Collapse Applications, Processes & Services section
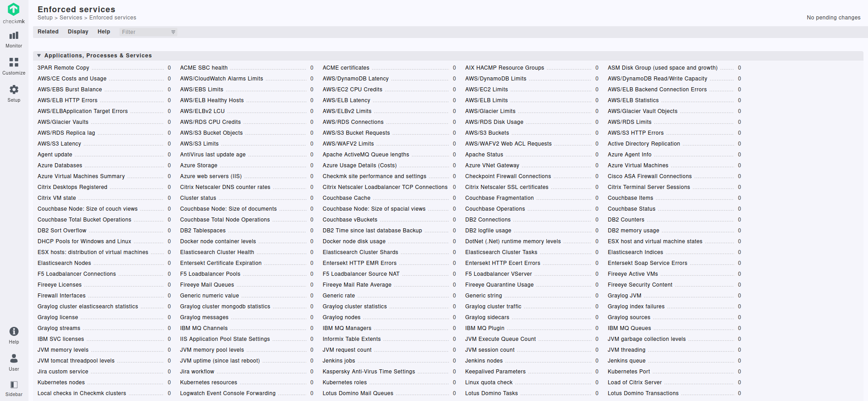This screenshot has height=401, width=868. 39,56
